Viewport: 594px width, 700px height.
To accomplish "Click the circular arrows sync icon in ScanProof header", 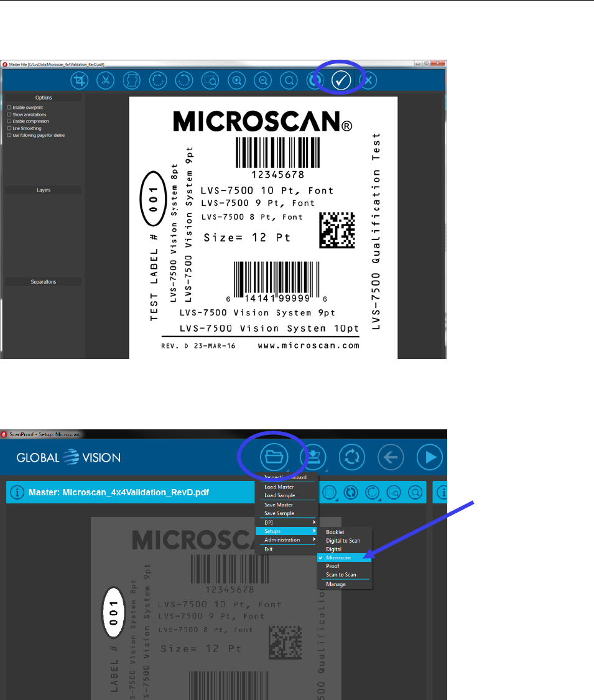I will tap(351, 457).
